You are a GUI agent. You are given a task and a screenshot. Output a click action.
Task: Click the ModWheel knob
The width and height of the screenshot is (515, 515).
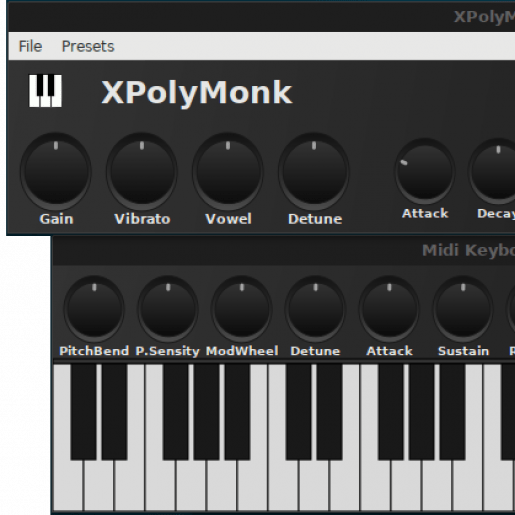point(242,309)
